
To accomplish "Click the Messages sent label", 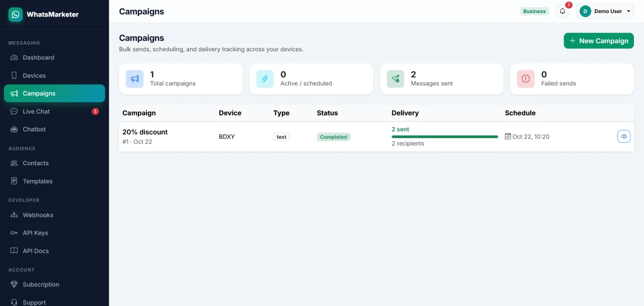I will click(x=432, y=83).
